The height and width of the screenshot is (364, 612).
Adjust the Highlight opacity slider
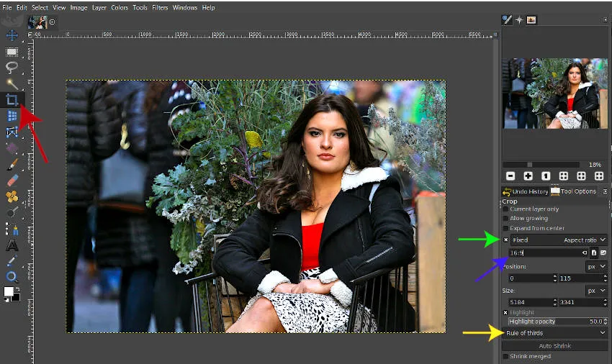click(x=554, y=322)
